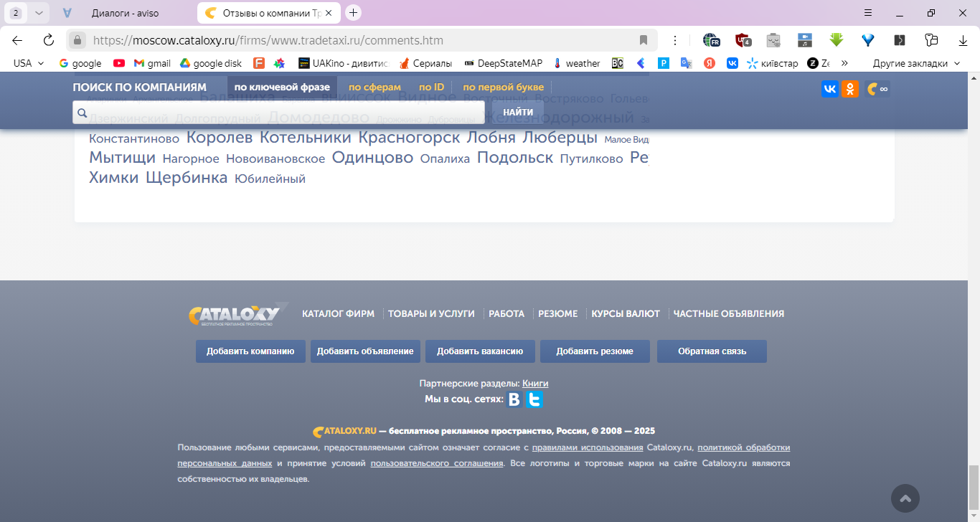Click 'Добавить вакансию' button
980x522 pixels.
[480, 351]
